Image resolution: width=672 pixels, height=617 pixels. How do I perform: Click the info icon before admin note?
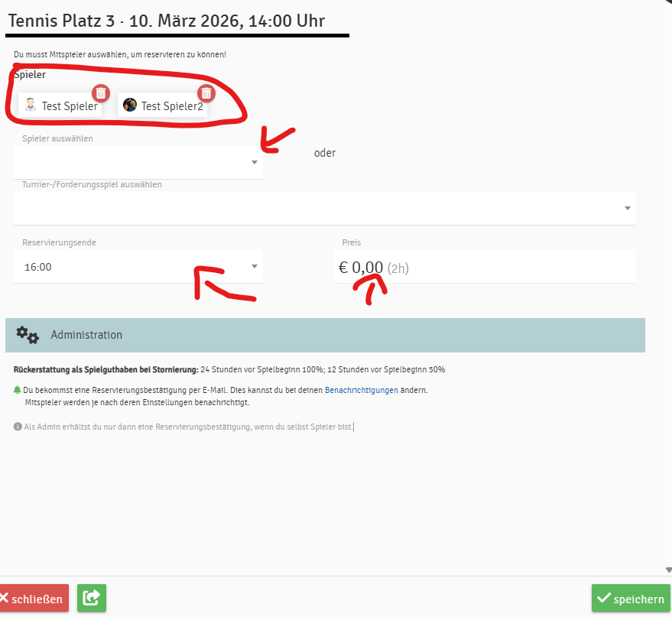(18, 427)
